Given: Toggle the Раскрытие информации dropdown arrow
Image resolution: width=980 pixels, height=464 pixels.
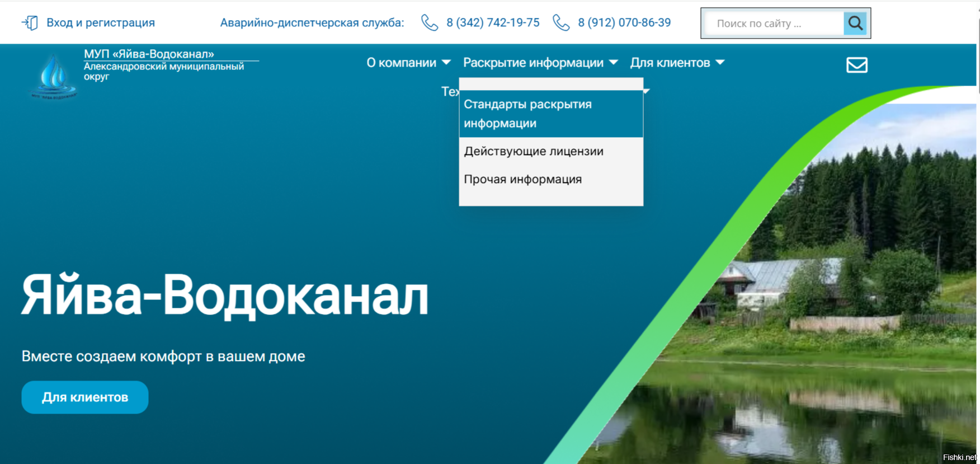Looking at the screenshot, I should (x=614, y=63).
